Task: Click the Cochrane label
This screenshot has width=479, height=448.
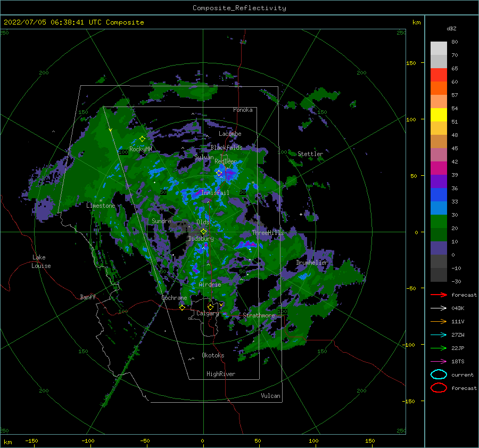Action: (x=174, y=298)
